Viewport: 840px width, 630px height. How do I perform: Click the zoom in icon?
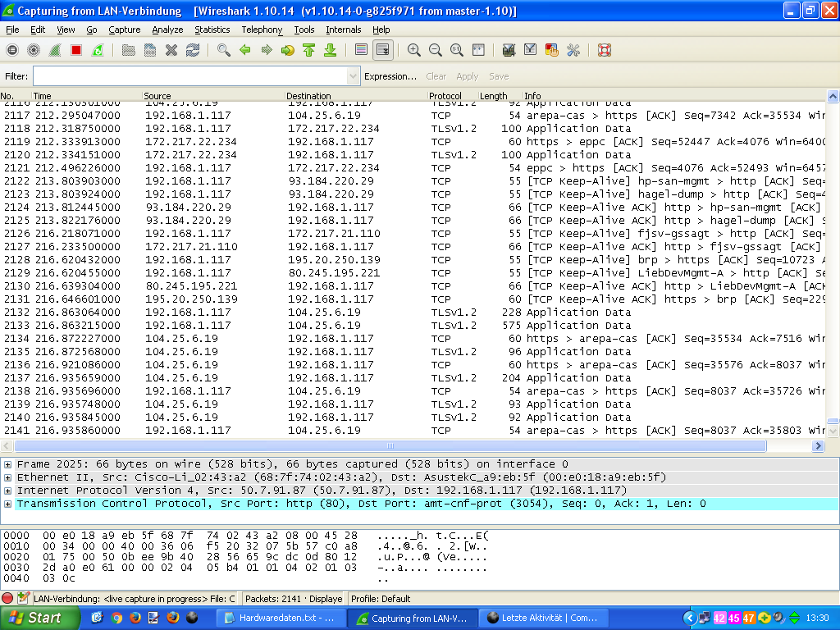[x=413, y=50]
